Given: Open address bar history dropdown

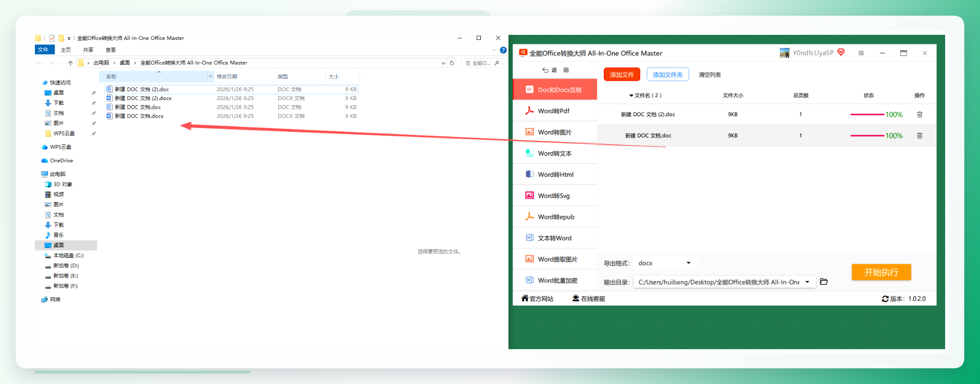Looking at the screenshot, I should coord(443,63).
